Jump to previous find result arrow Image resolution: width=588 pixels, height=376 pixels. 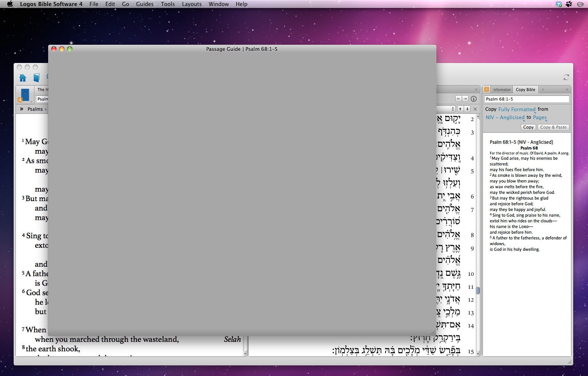(x=460, y=109)
